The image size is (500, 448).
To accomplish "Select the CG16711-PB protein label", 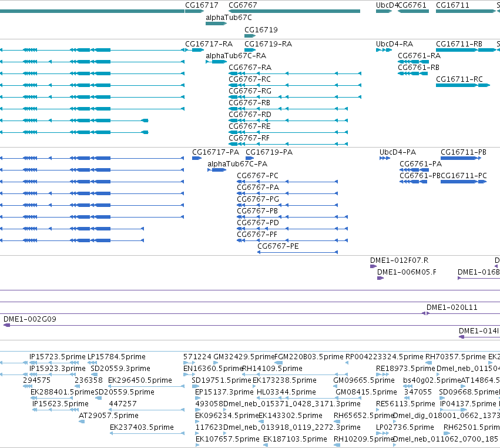I will tap(464, 152).
